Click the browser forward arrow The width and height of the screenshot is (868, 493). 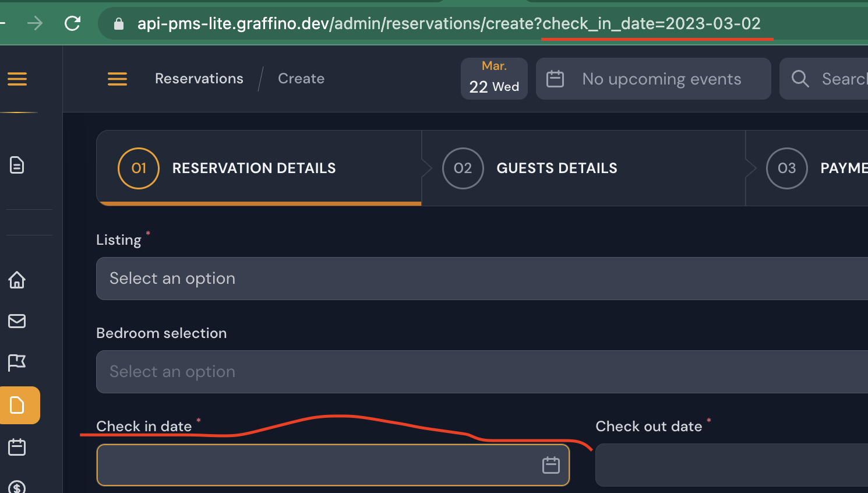[35, 23]
